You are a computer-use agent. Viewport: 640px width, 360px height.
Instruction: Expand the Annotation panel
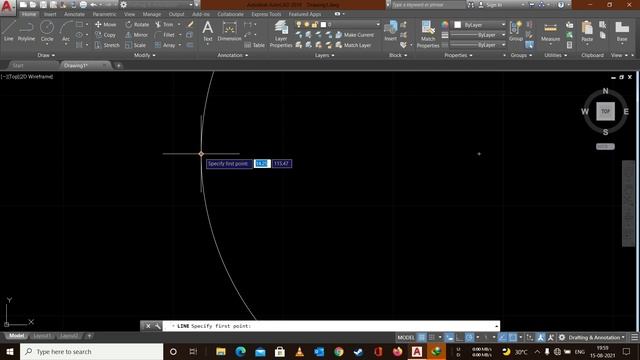[233, 55]
